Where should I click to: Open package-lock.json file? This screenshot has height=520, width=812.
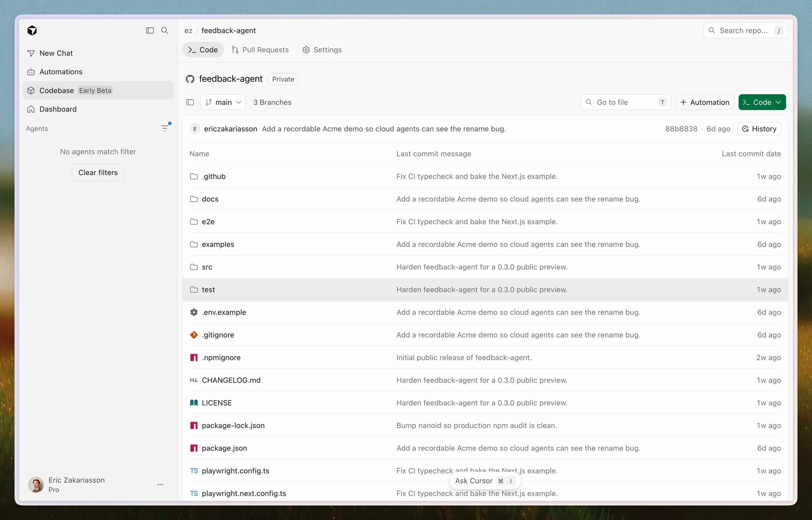(x=233, y=425)
